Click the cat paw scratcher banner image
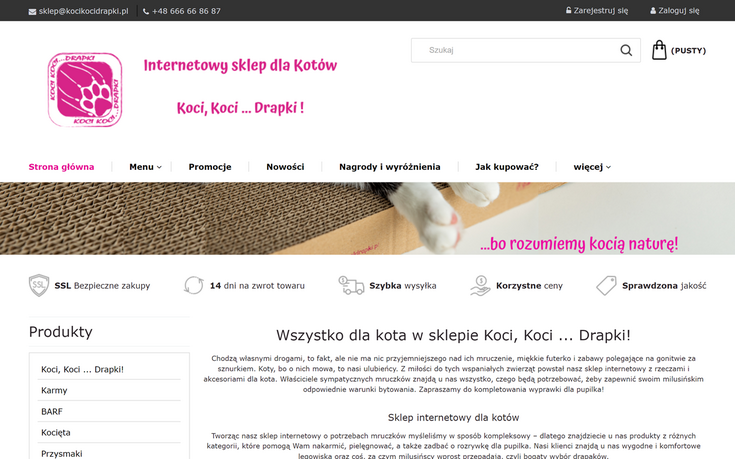This screenshot has height=459, width=735. point(367,218)
